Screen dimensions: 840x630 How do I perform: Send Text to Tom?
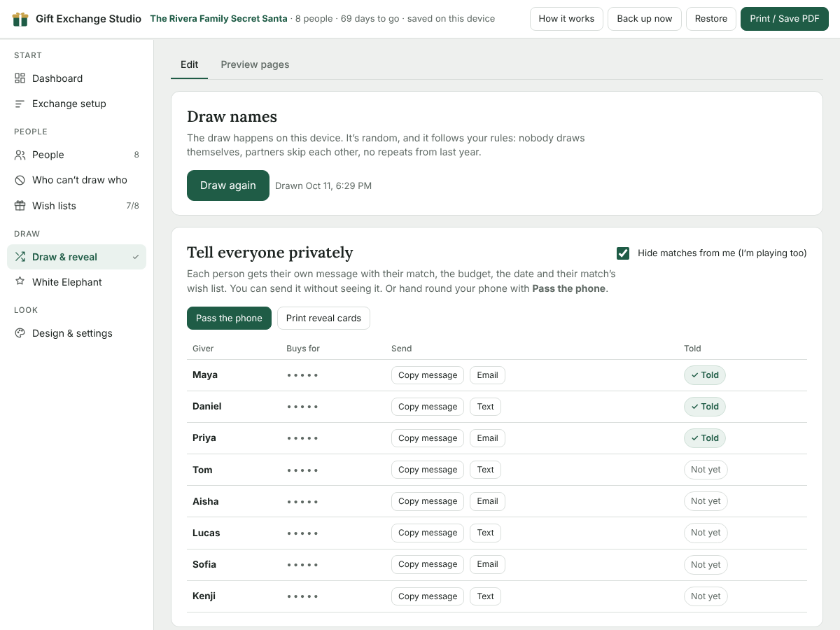[x=486, y=470]
